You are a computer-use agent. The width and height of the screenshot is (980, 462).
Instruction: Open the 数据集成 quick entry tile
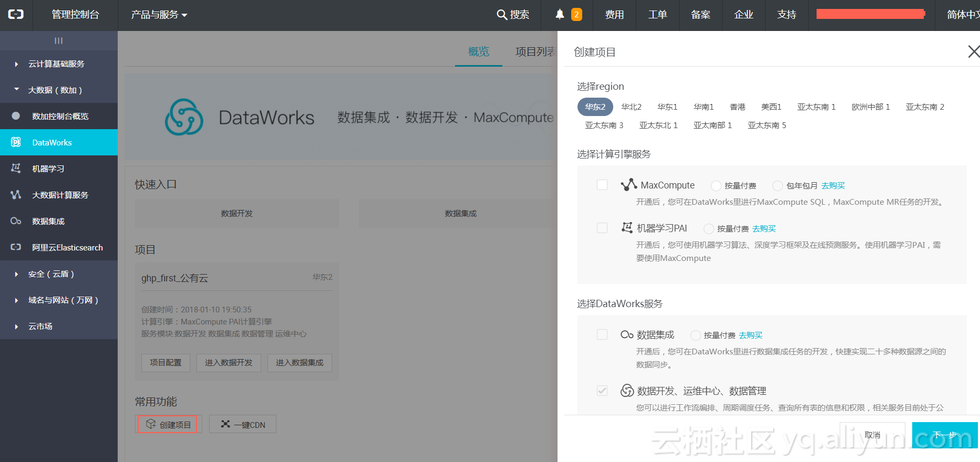pyautogui.click(x=458, y=213)
